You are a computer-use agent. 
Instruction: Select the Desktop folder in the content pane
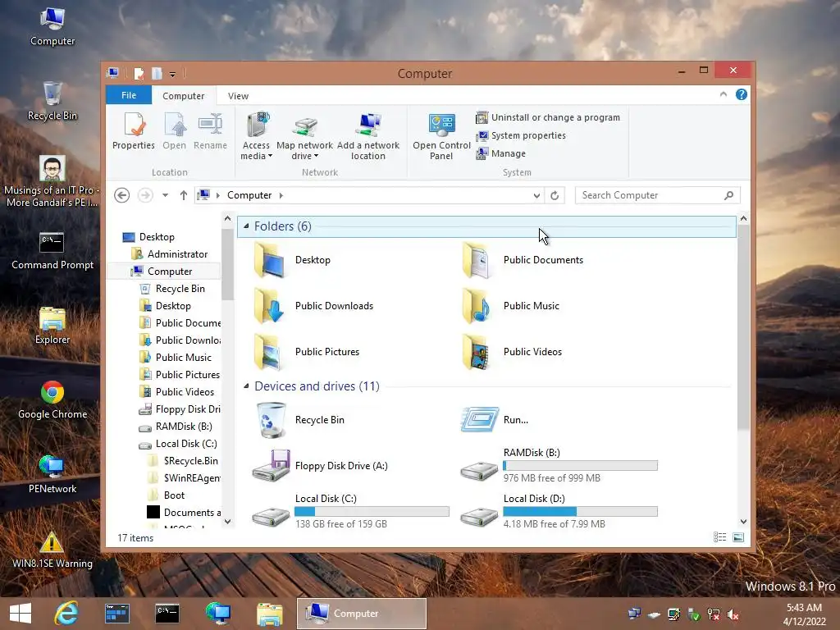[x=293, y=260]
